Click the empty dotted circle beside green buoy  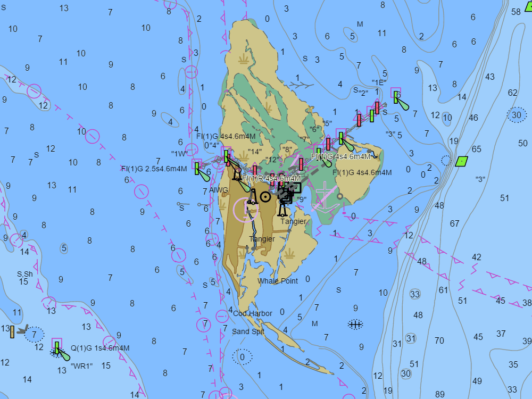[x=446, y=161]
